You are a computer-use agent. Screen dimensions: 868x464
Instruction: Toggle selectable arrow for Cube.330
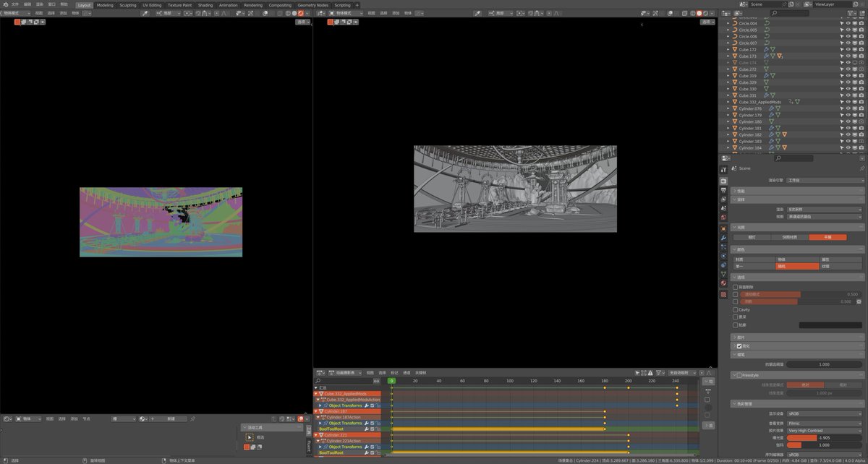point(842,89)
